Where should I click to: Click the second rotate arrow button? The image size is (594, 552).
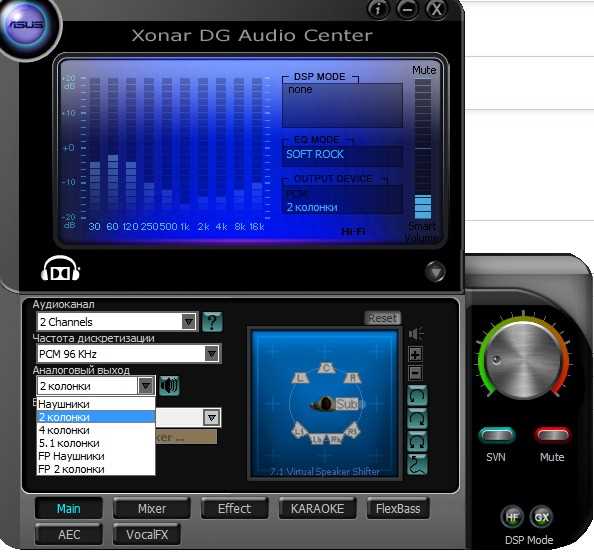(x=417, y=419)
